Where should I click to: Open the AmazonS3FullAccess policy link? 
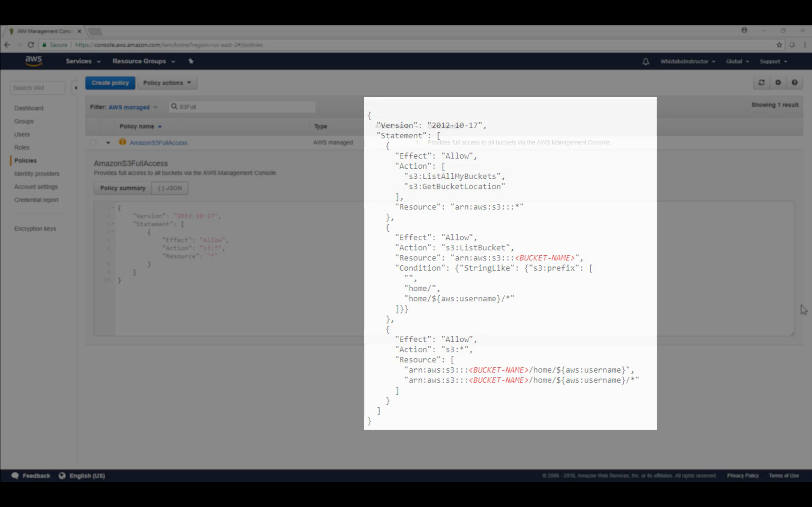point(158,143)
